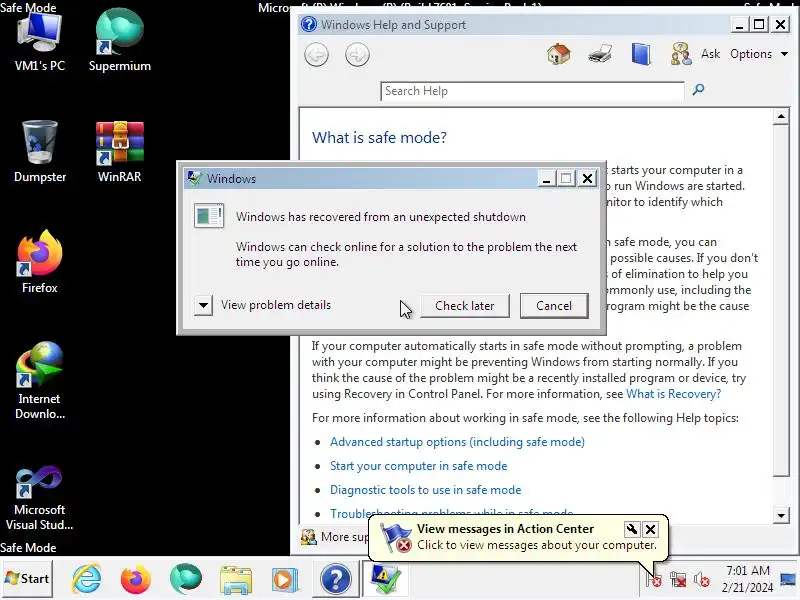Click the Help scrollbar up arrow

pyautogui.click(x=781, y=116)
